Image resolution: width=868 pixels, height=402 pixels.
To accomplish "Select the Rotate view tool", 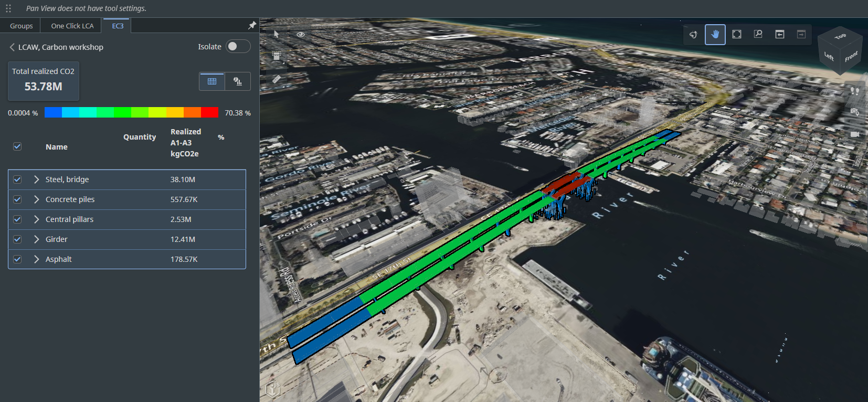I will [x=693, y=35].
